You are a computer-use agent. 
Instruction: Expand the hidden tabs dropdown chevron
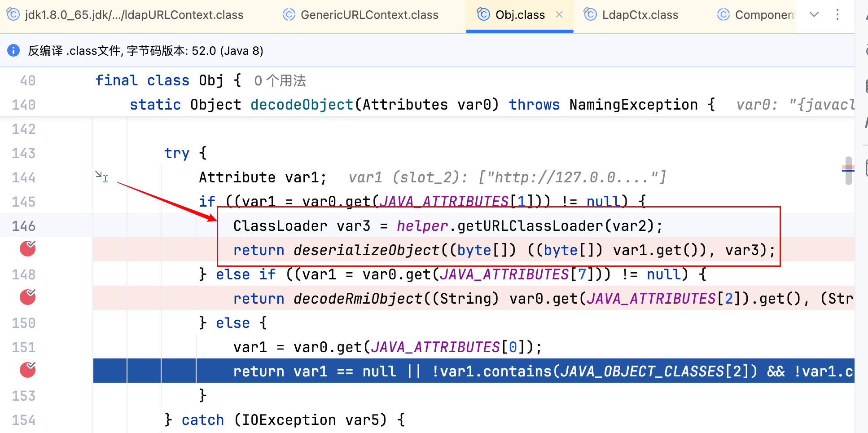point(814,14)
